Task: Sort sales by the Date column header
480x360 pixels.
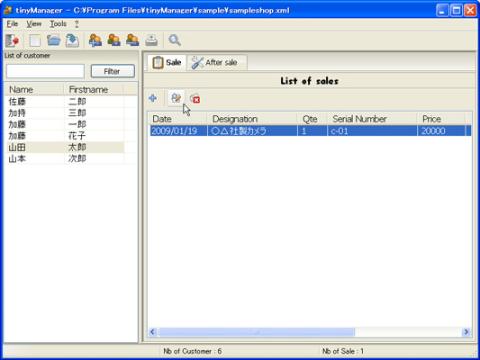Action: click(x=178, y=119)
